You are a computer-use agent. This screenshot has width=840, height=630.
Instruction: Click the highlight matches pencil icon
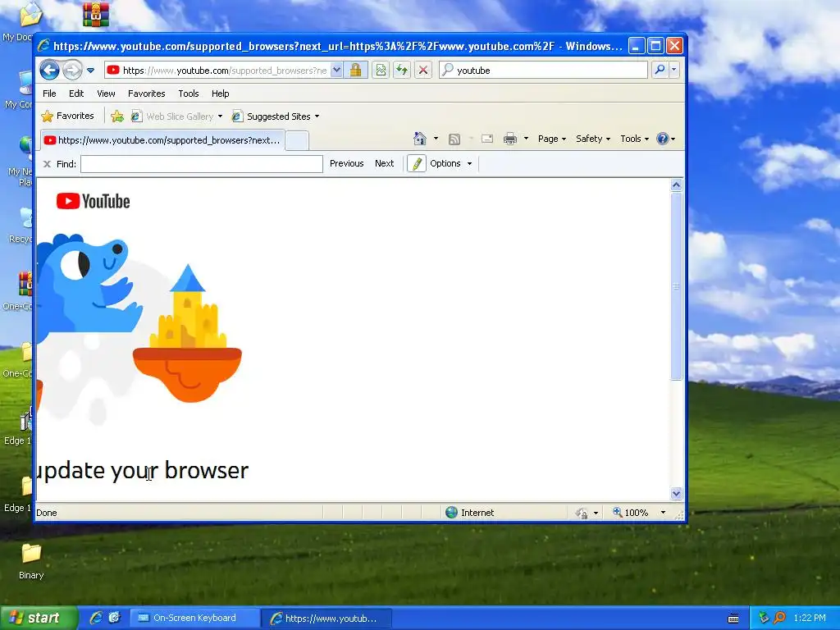417,163
